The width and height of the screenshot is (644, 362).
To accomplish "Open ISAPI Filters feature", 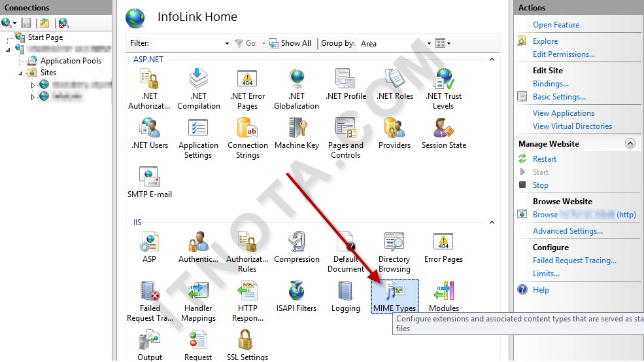I will pos(297,296).
